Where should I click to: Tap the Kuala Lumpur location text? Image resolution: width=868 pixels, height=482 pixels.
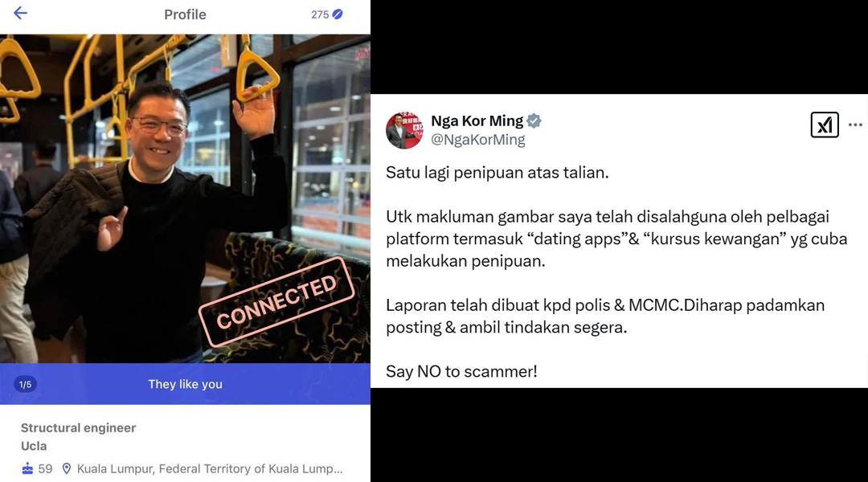coord(210,468)
